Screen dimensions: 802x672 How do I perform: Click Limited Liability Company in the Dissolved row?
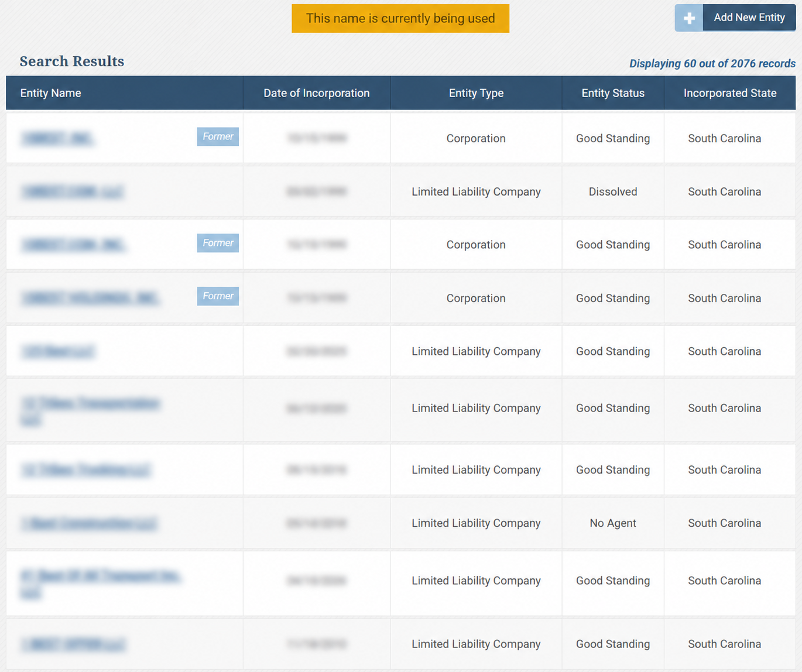point(476,192)
